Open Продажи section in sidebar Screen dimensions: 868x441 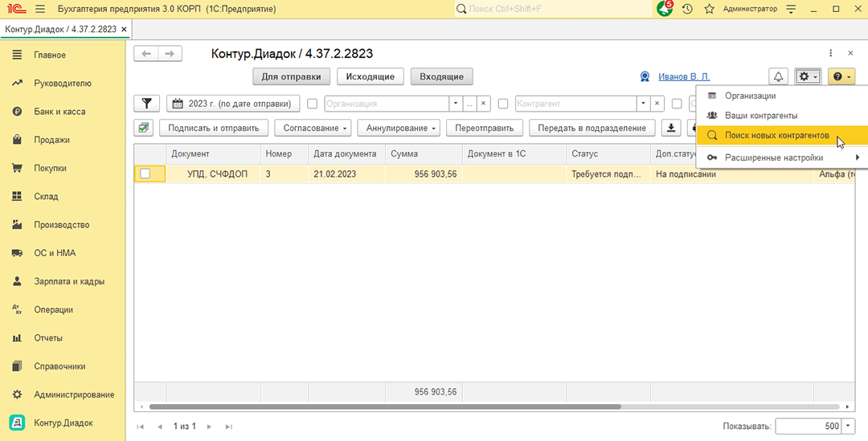coord(63,140)
